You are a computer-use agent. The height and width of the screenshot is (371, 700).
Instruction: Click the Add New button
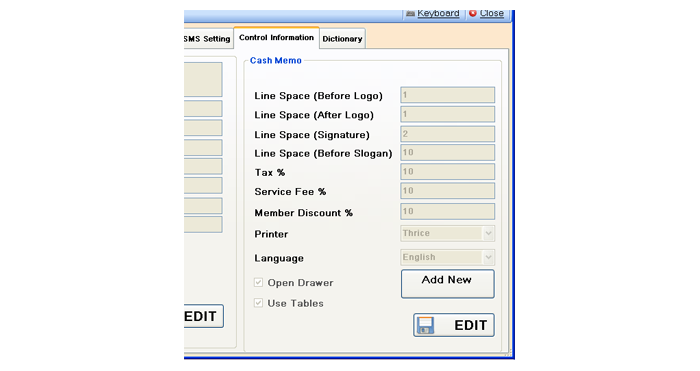[x=447, y=283]
